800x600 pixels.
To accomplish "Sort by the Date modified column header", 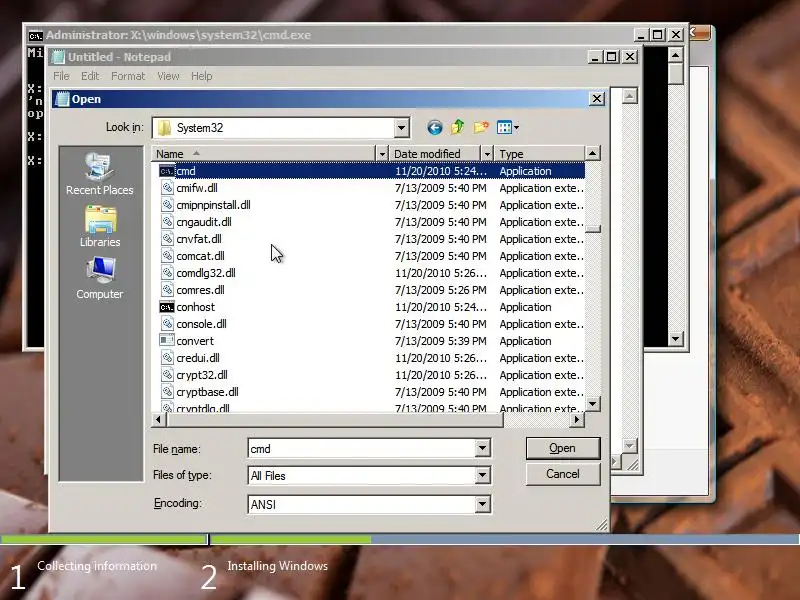I will coord(435,154).
